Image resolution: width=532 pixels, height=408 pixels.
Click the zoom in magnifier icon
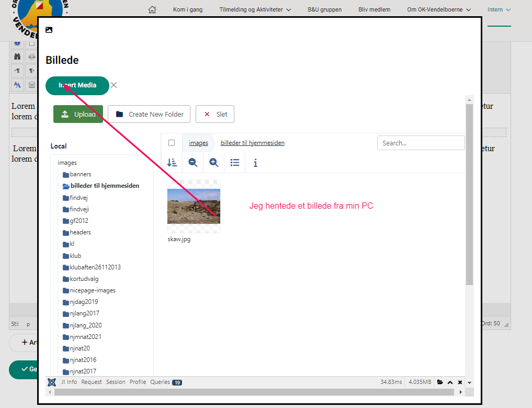click(214, 163)
